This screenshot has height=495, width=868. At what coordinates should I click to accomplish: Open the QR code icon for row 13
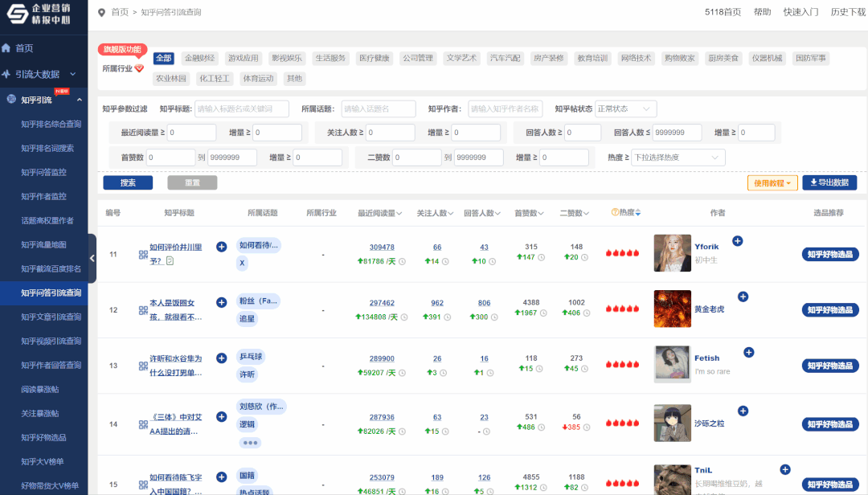pos(143,366)
